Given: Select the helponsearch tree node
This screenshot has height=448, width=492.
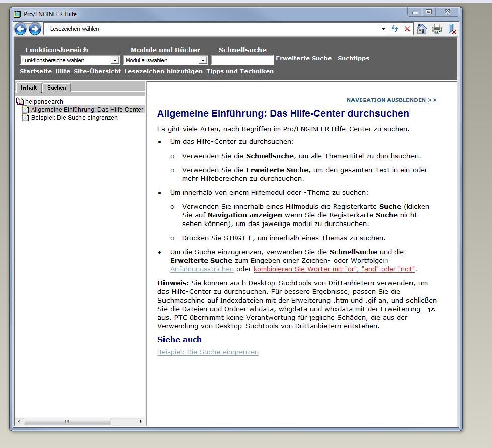Looking at the screenshot, I should tap(44, 101).
